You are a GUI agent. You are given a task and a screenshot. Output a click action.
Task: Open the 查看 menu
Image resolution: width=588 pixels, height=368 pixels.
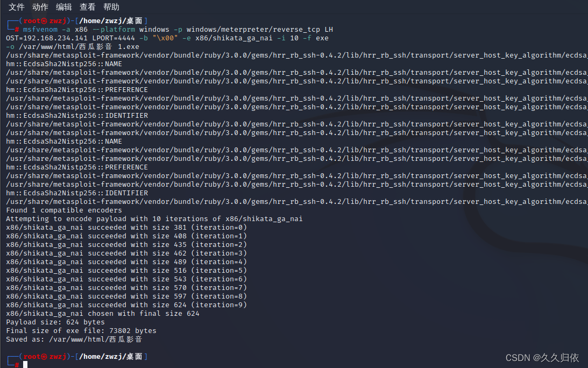click(87, 7)
